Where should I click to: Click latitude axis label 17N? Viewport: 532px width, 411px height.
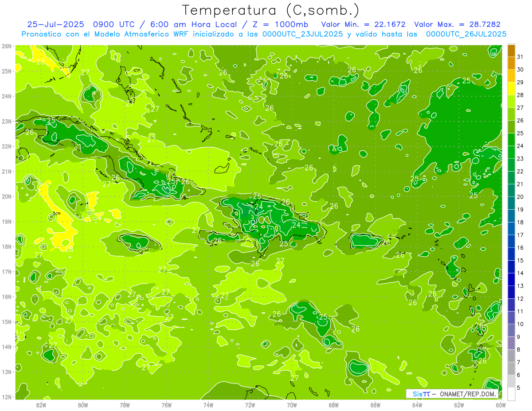[6, 272]
